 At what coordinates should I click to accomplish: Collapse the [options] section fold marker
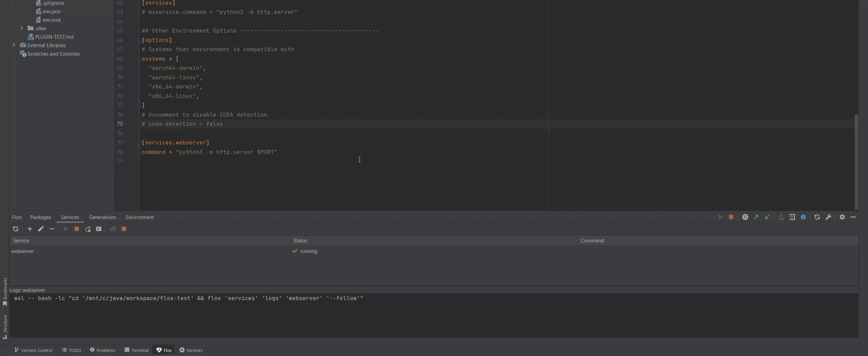click(139, 40)
